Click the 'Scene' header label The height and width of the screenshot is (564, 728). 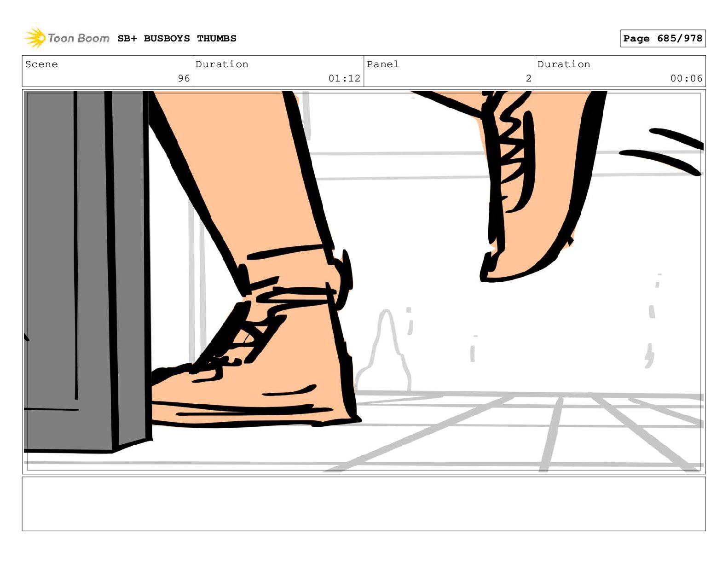coord(41,64)
